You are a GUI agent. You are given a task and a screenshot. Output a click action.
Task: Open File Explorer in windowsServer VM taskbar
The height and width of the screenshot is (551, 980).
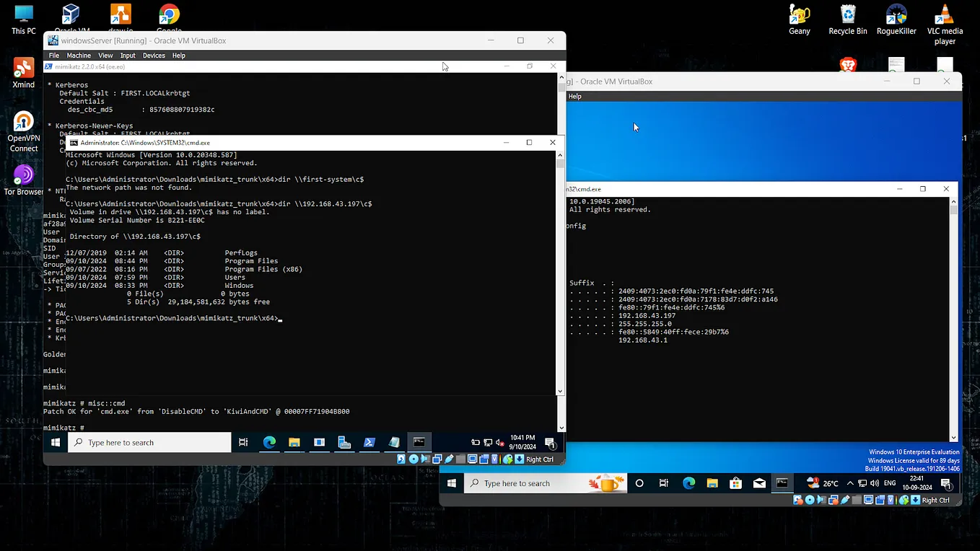[x=294, y=442]
